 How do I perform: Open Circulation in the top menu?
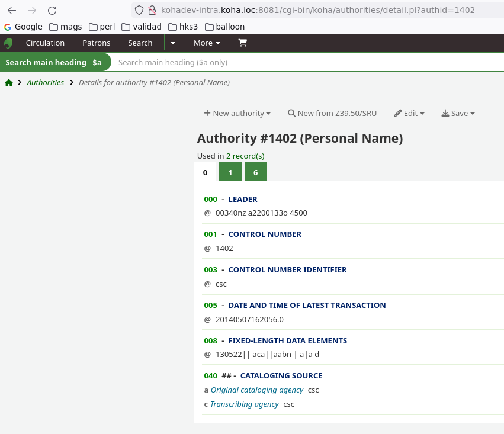tap(45, 43)
